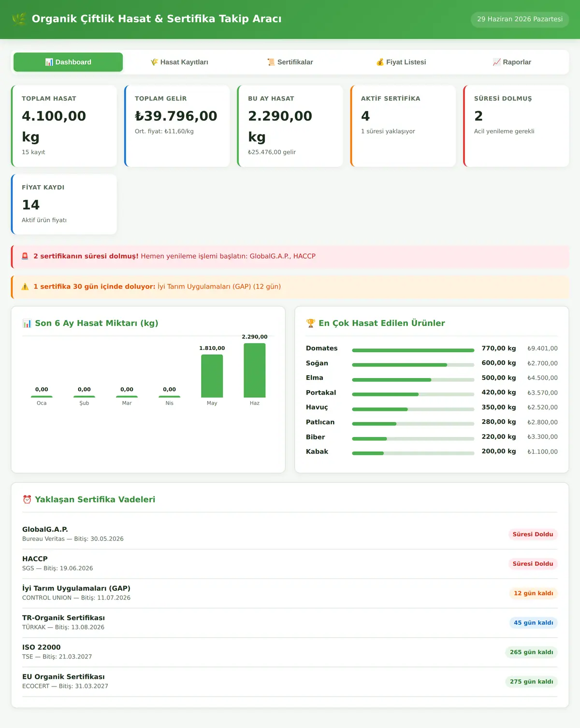The height and width of the screenshot is (728, 580).
Task: Click the 12 gün kaldı badge
Action: point(533,593)
